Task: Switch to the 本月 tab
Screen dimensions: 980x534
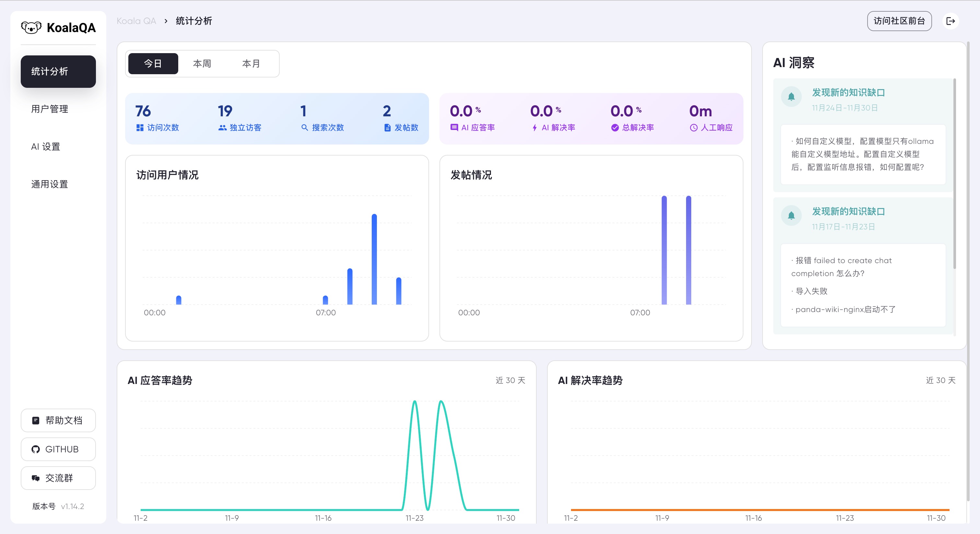Action: (251, 64)
